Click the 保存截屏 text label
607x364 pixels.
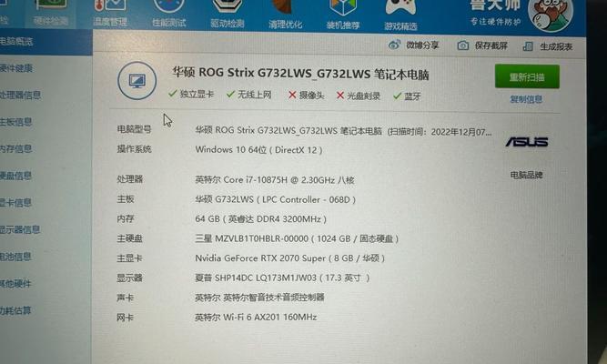coord(491,46)
